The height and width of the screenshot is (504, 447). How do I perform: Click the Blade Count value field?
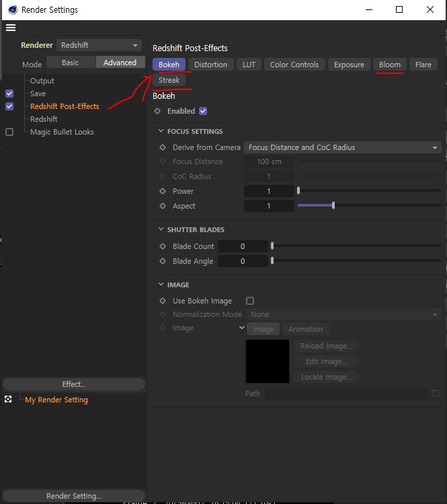(x=243, y=246)
